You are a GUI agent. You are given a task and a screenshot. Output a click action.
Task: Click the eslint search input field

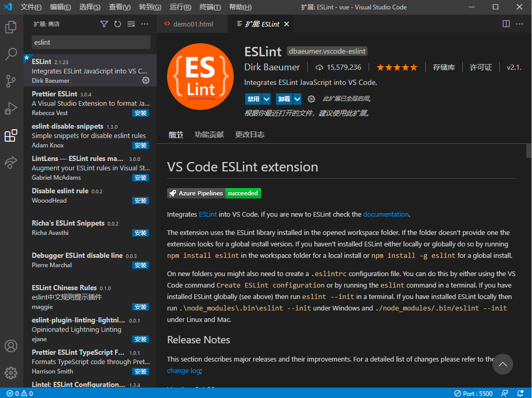click(91, 42)
